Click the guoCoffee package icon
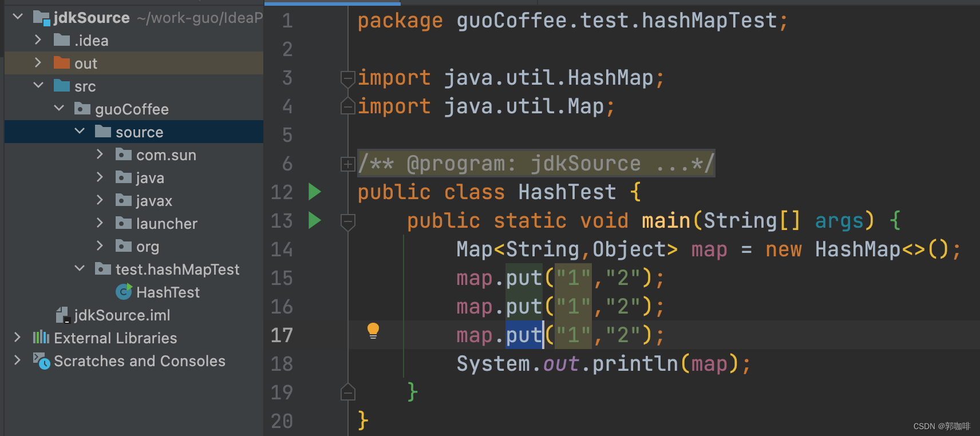 pos(82,109)
